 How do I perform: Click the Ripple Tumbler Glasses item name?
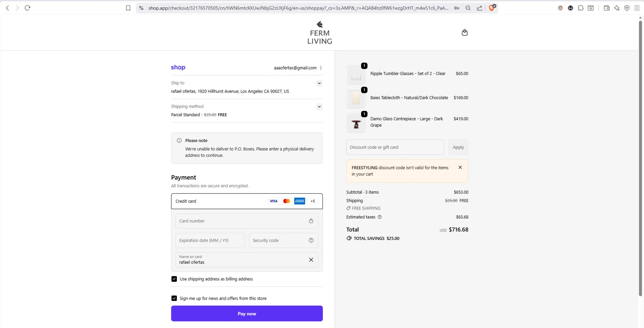(408, 74)
